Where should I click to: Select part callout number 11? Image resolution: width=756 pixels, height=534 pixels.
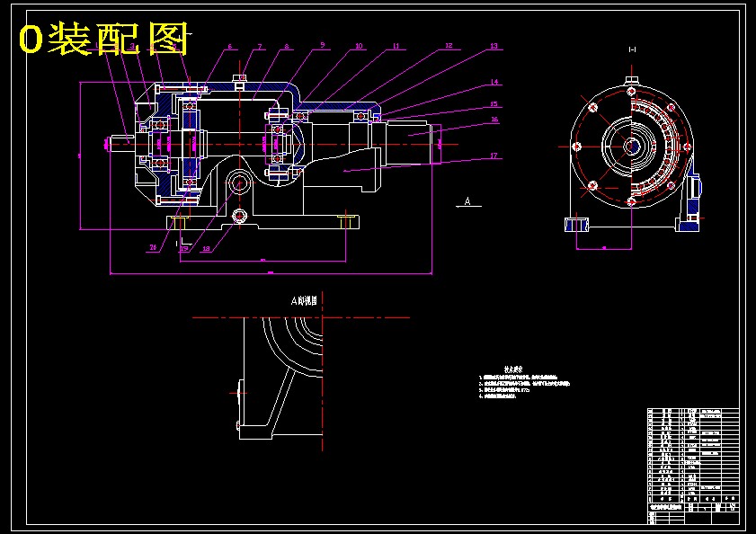tap(396, 47)
